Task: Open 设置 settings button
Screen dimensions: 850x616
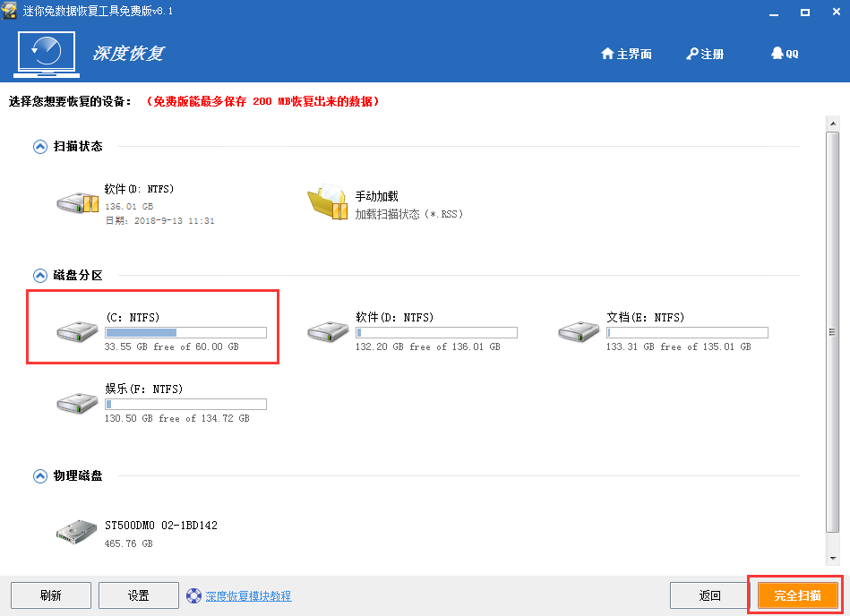Action: (x=139, y=595)
